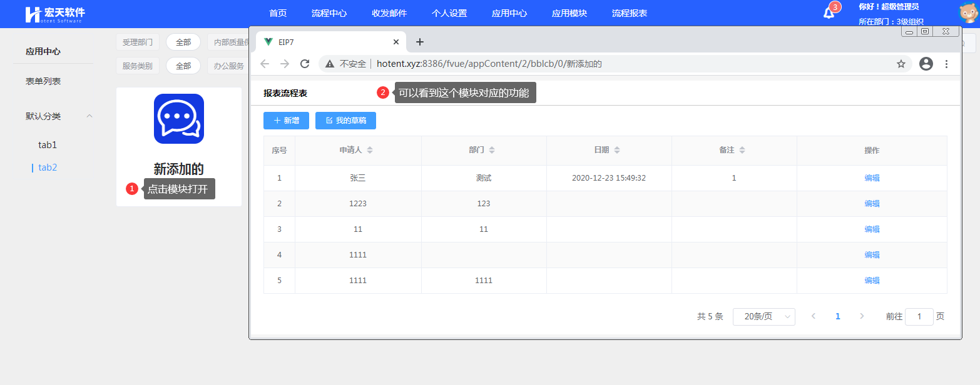Open the browser profile account icon
980x385 pixels.
click(x=926, y=64)
